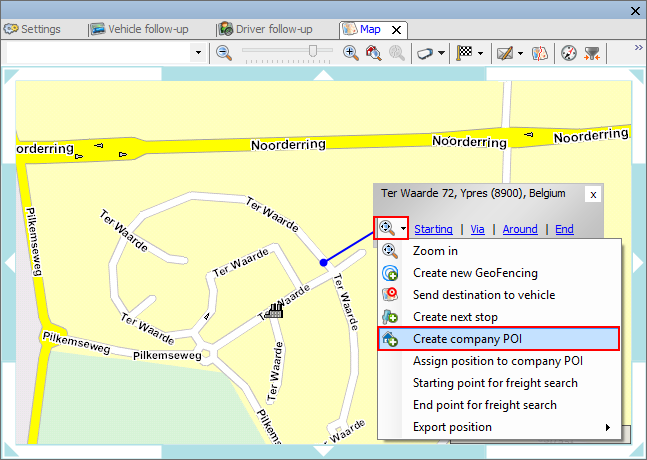Image resolution: width=647 pixels, height=460 pixels.
Task: Click the checkered flag toolbar icon
Action: click(464, 52)
